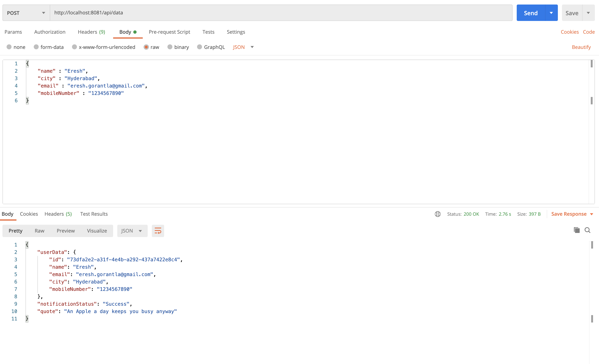This screenshot has width=599, height=364.
Task: Open the Save Response dropdown arrow
Action: tap(591, 214)
